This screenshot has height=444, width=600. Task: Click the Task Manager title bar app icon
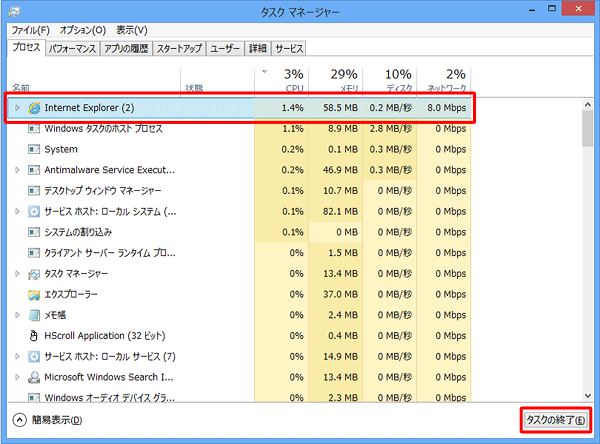(x=14, y=11)
